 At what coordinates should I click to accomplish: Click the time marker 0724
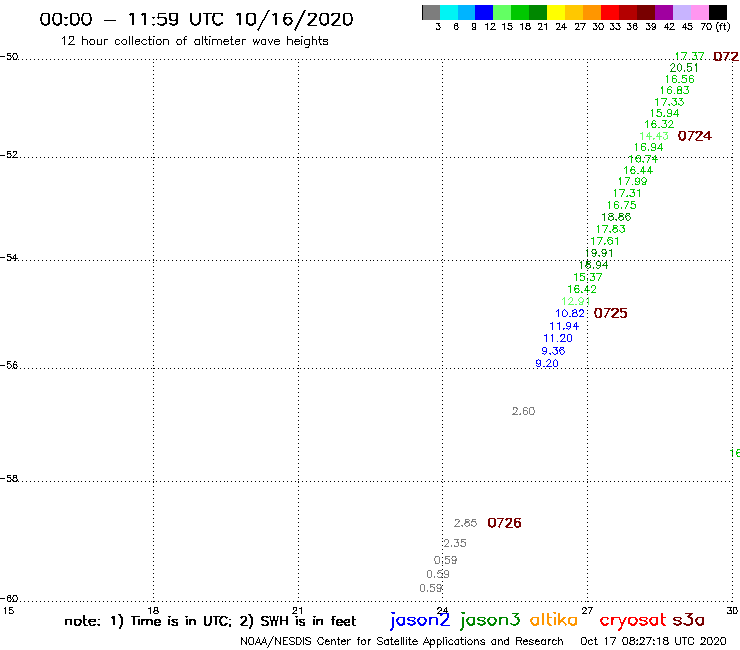point(694,136)
